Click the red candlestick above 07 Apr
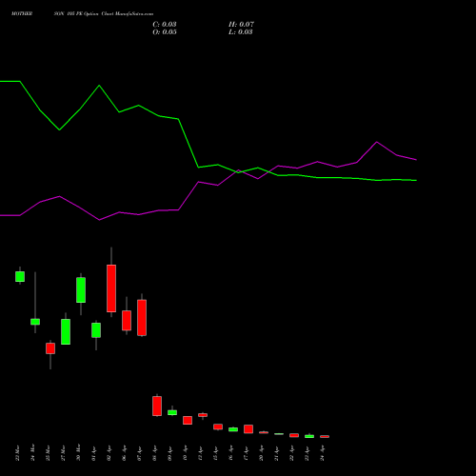 pyautogui.click(x=142, y=317)
